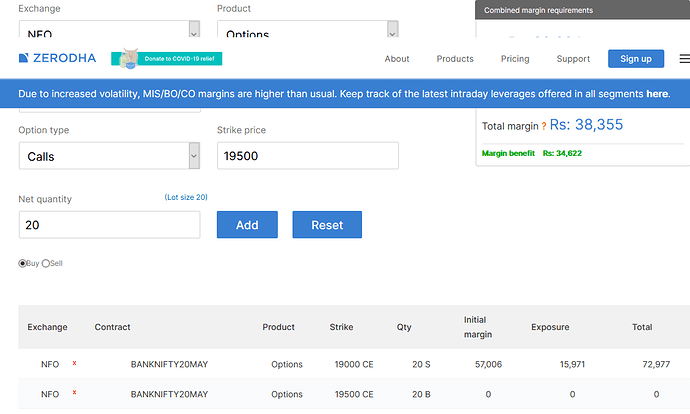The height and width of the screenshot is (414, 690).
Task: Click the 19000 CE strike cell
Action: [354, 364]
